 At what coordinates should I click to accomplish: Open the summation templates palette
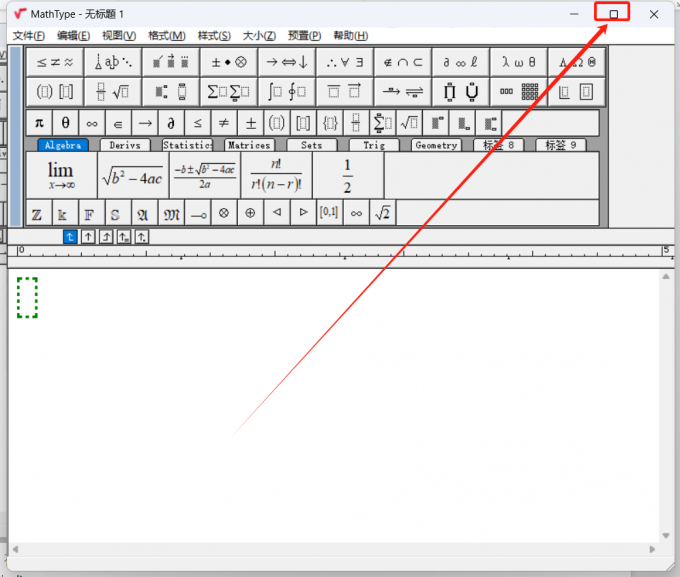229,92
